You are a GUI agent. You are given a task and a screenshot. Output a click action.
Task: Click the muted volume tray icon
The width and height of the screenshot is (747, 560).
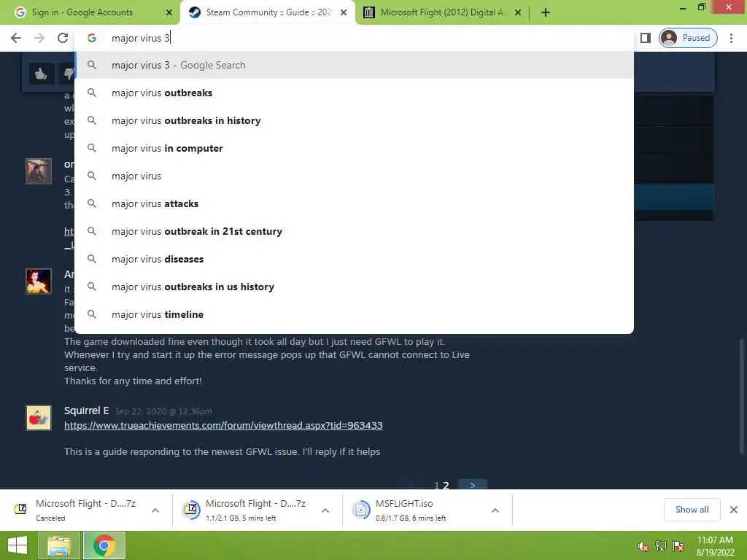click(x=643, y=546)
